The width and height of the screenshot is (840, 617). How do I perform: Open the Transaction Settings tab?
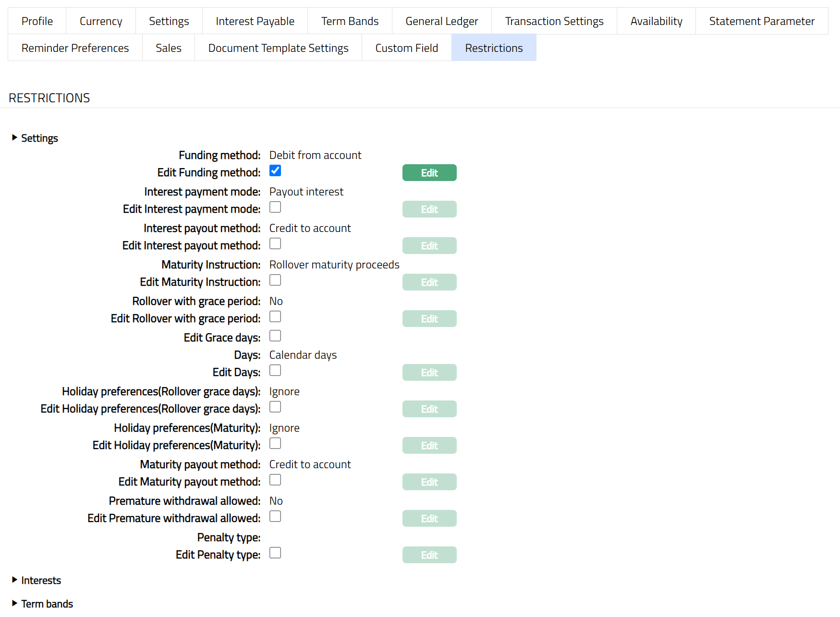point(554,21)
